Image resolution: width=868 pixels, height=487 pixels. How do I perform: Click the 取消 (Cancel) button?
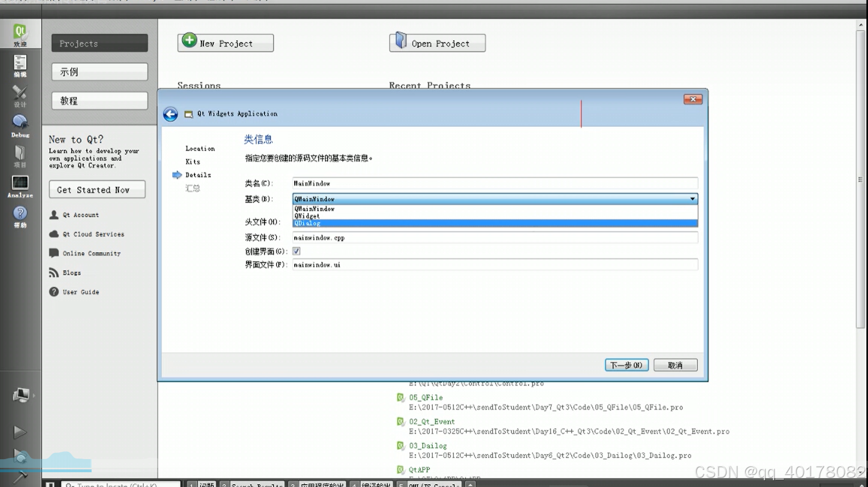click(x=675, y=365)
